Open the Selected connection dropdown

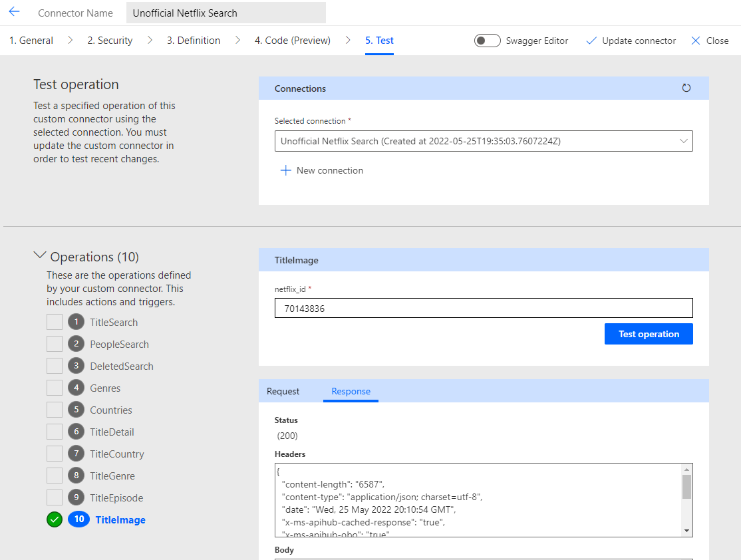[484, 141]
